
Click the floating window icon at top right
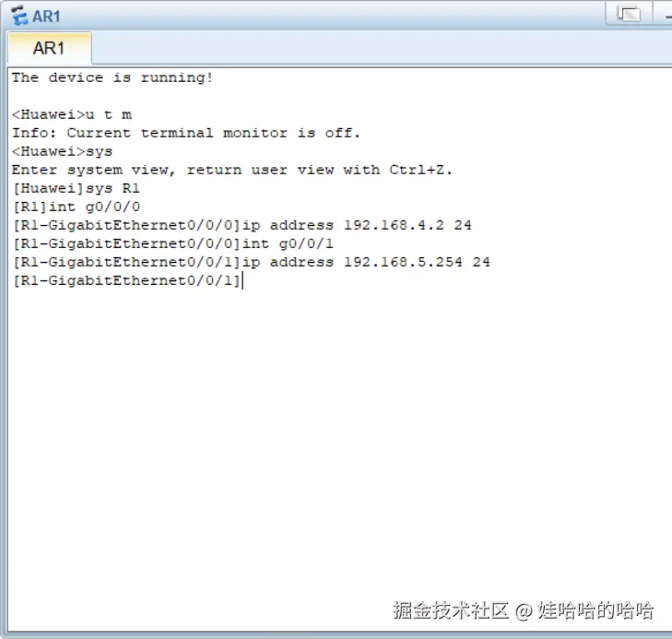pos(630,13)
